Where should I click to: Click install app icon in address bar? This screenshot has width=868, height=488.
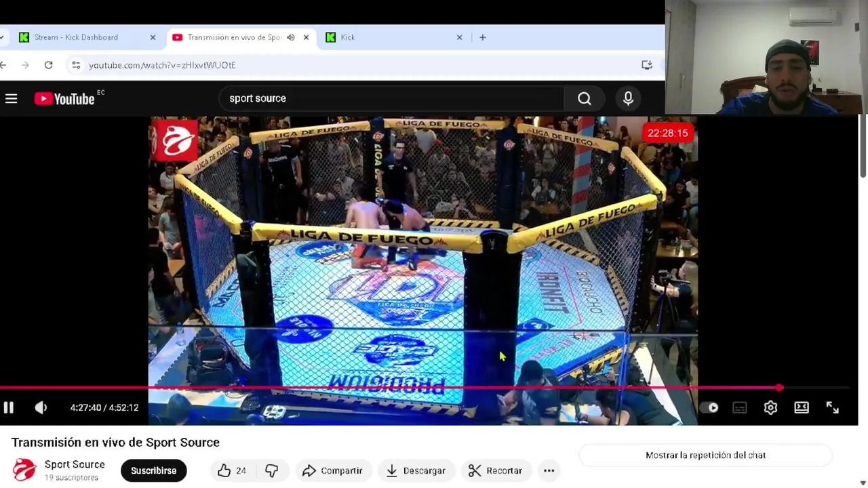tap(646, 65)
